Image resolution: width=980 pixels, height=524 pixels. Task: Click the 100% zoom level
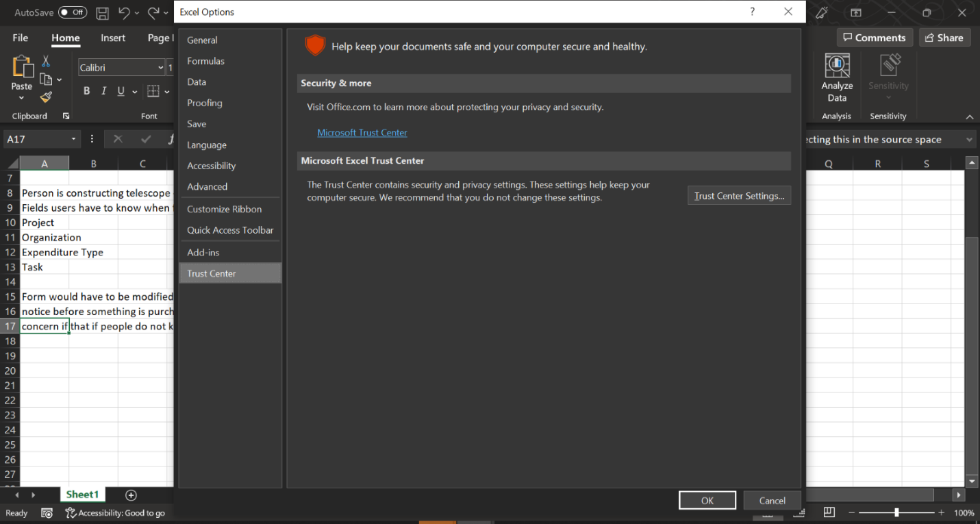click(x=964, y=512)
